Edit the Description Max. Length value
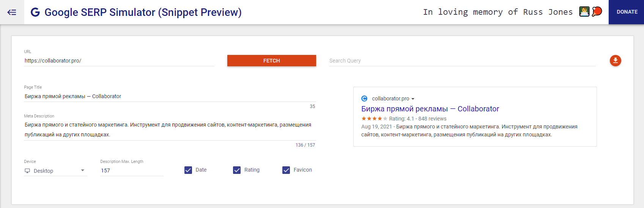 click(x=131, y=171)
